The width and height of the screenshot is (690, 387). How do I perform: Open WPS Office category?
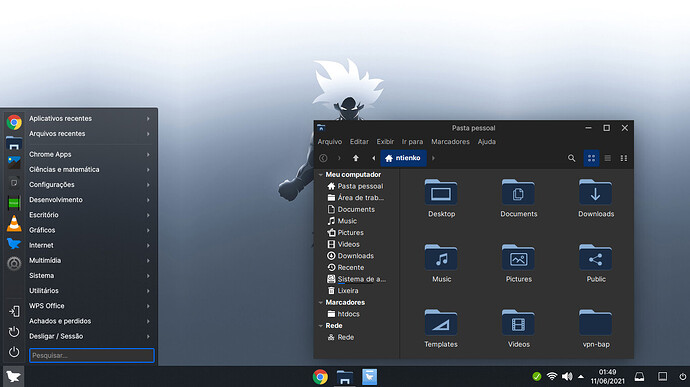90,306
